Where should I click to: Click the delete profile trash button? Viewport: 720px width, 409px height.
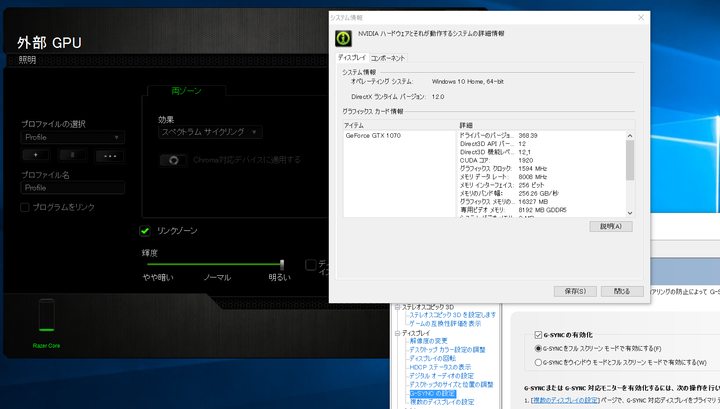[x=73, y=155]
